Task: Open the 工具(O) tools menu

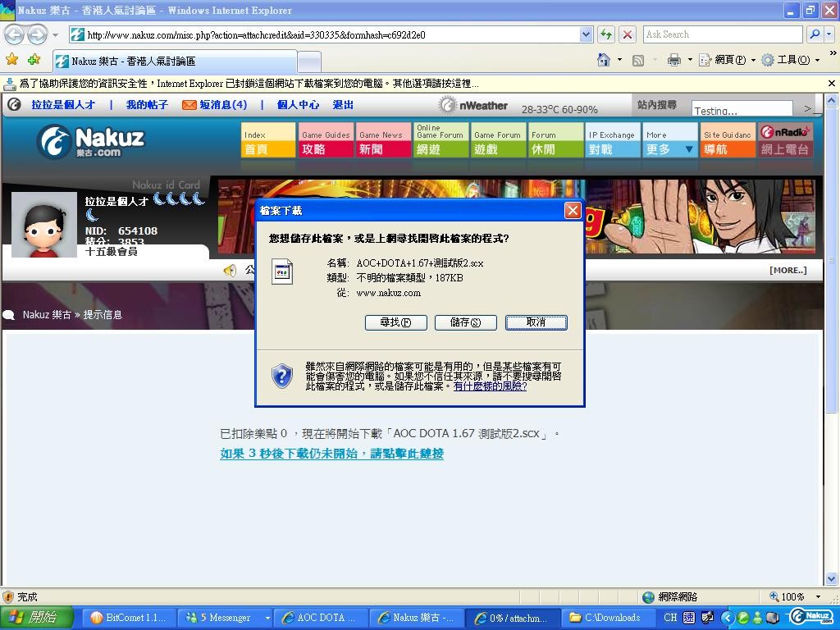Action: pos(791,60)
